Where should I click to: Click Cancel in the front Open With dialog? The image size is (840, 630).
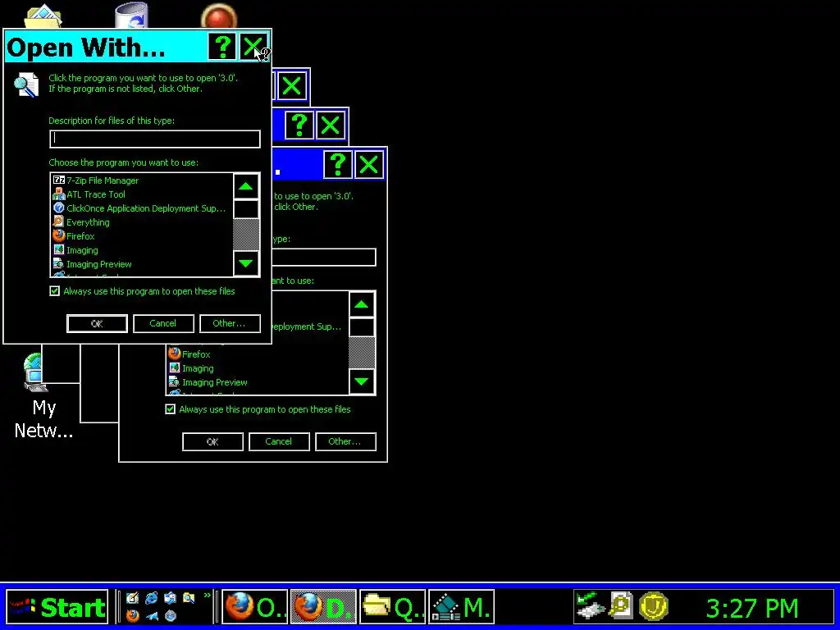pyautogui.click(x=163, y=323)
